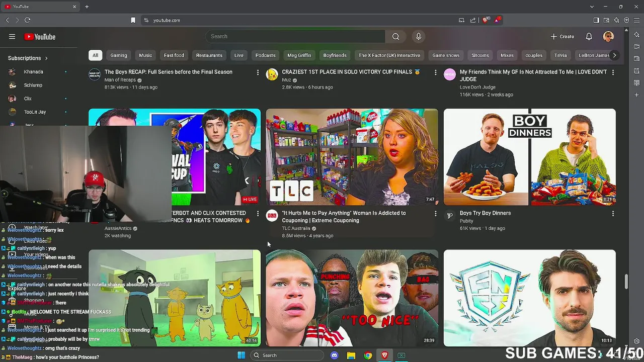
Task: Open the Windows Start menu
Action: [x=241, y=355]
